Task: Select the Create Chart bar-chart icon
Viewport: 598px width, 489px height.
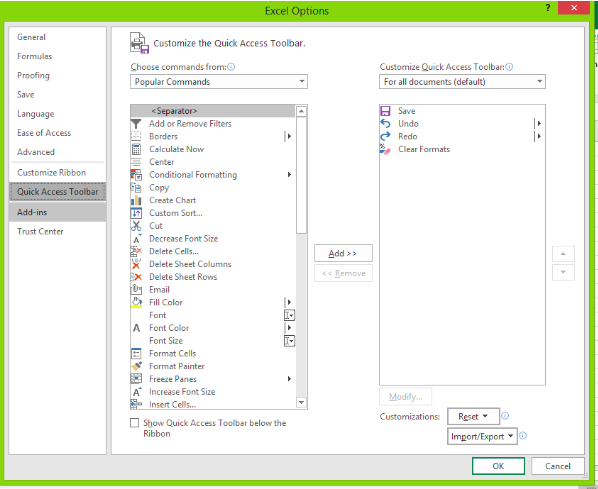Action: pos(136,200)
